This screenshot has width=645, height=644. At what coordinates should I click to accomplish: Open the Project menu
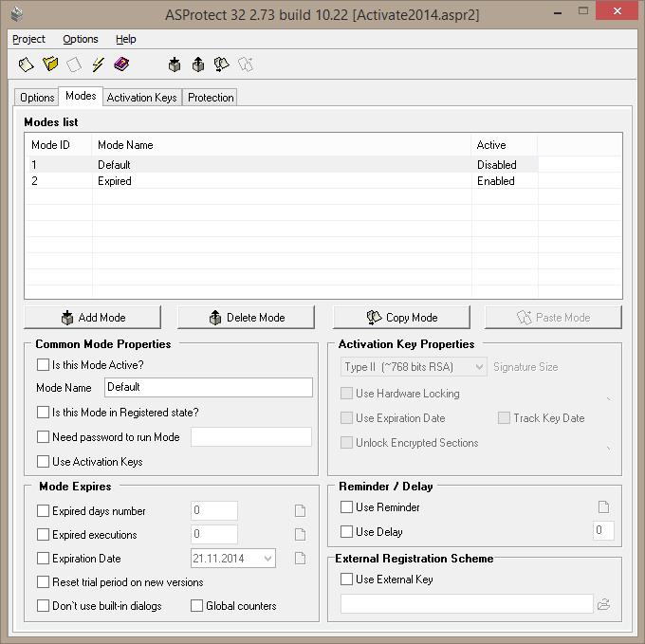pos(28,39)
